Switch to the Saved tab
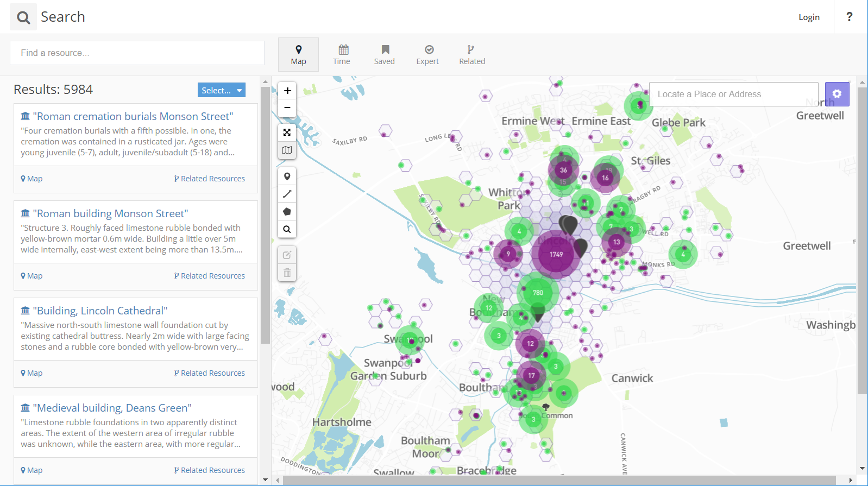The image size is (868, 486). click(385, 55)
